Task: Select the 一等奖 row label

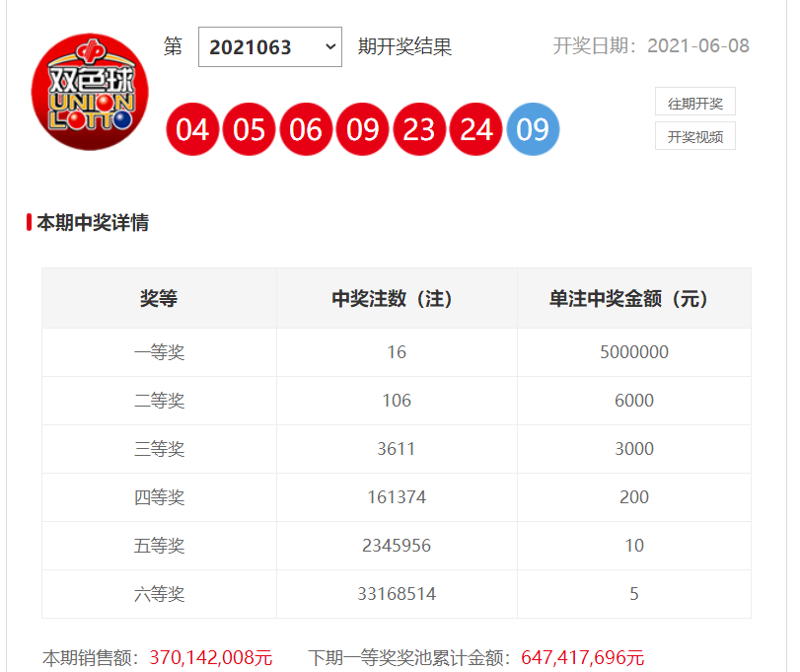Action: [x=159, y=352]
